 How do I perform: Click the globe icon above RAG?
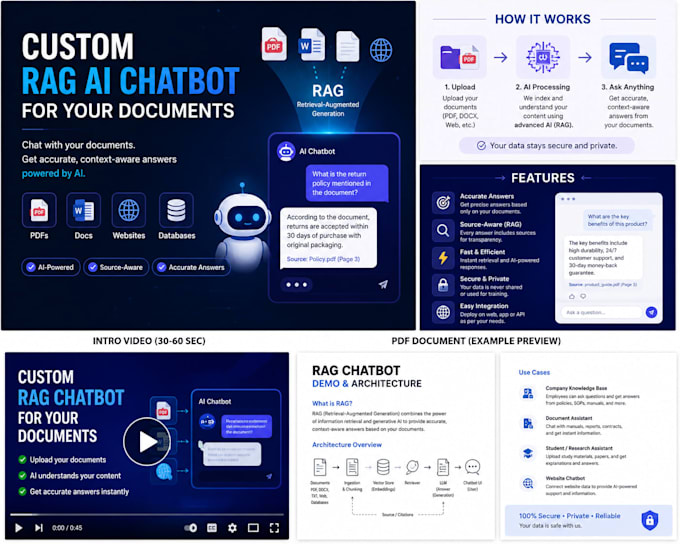coord(381,50)
